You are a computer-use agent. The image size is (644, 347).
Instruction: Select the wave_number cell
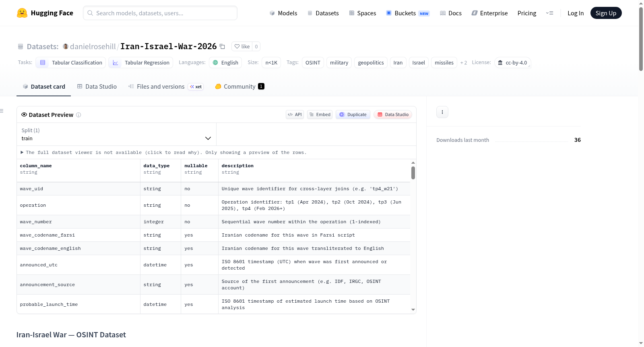78,222
